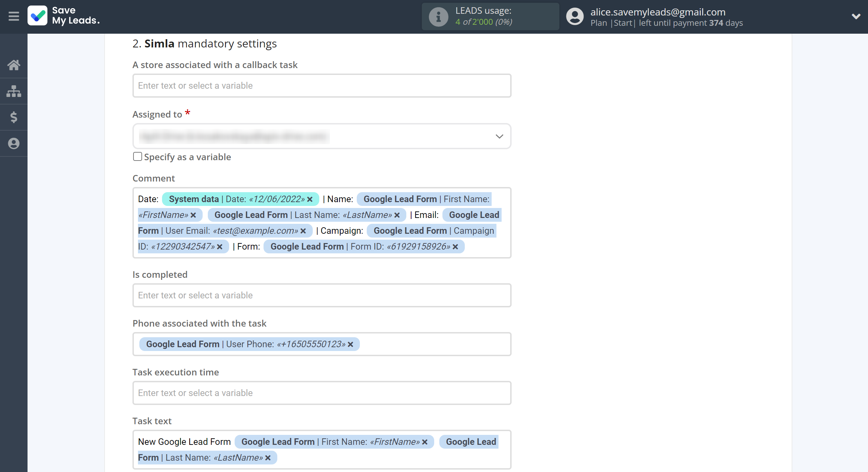
Task: Remove User Email tag in Comment
Action: pyautogui.click(x=303, y=231)
